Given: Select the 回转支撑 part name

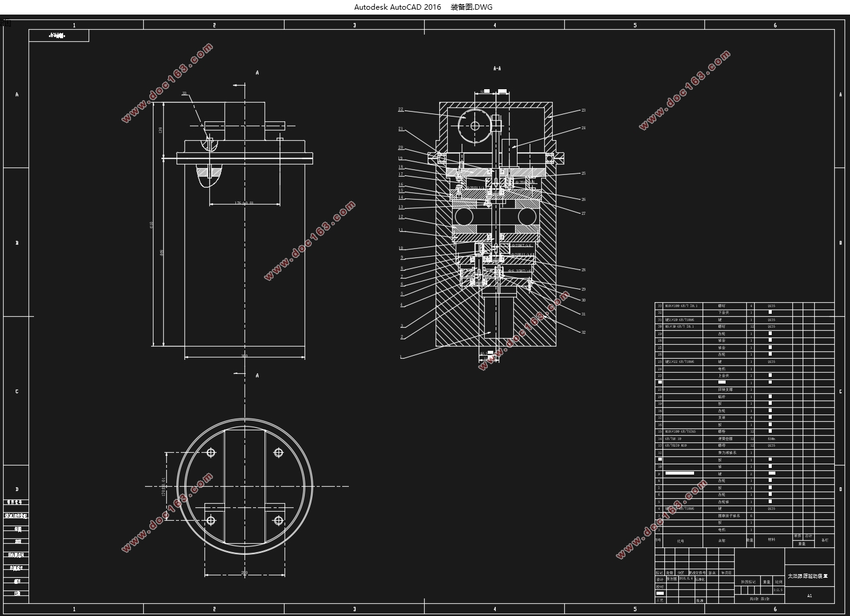Looking at the screenshot, I should click(726, 390).
